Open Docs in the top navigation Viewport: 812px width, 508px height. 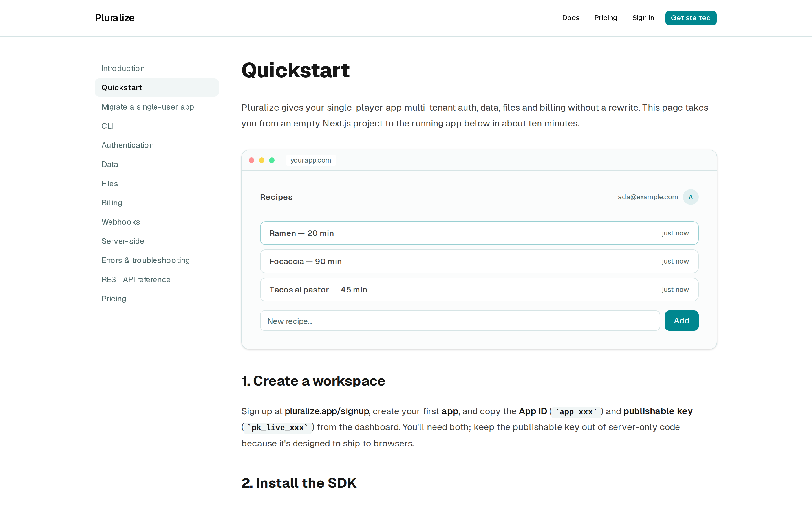[571, 18]
